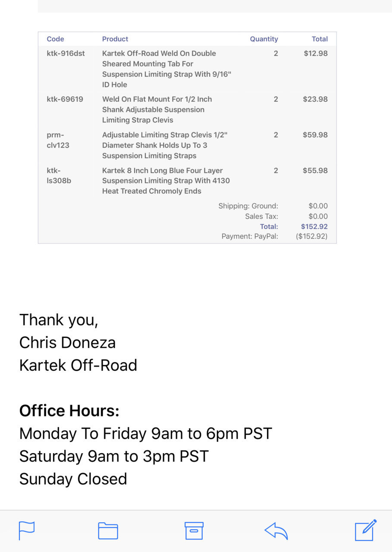Tap Kartek 8 Inch Long Blue strap description

pyautogui.click(x=166, y=181)
